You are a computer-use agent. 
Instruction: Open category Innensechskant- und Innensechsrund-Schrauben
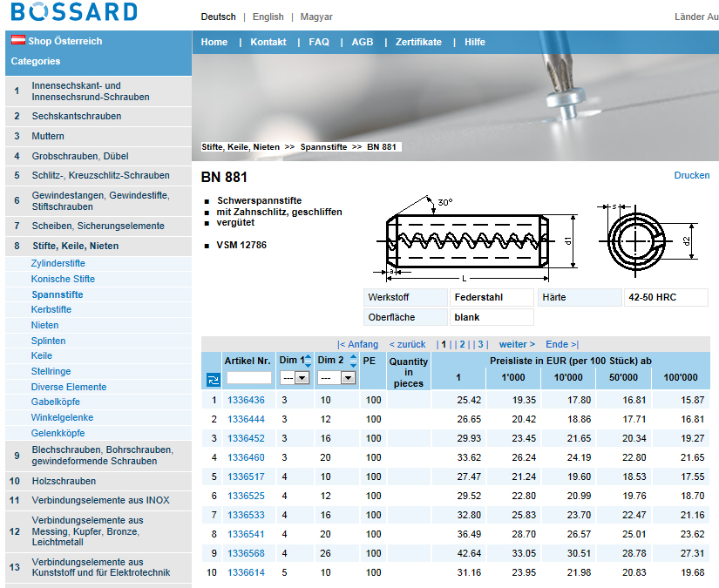[x=91, y=91]
